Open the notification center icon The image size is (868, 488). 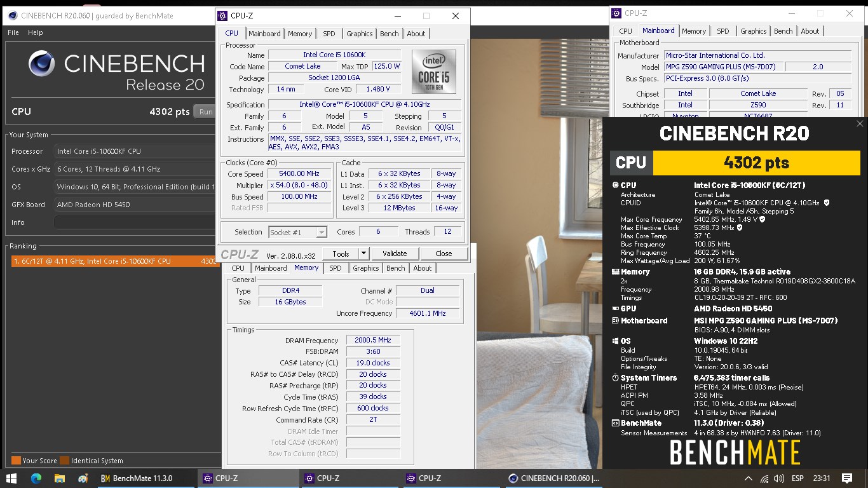click(846, 478)
